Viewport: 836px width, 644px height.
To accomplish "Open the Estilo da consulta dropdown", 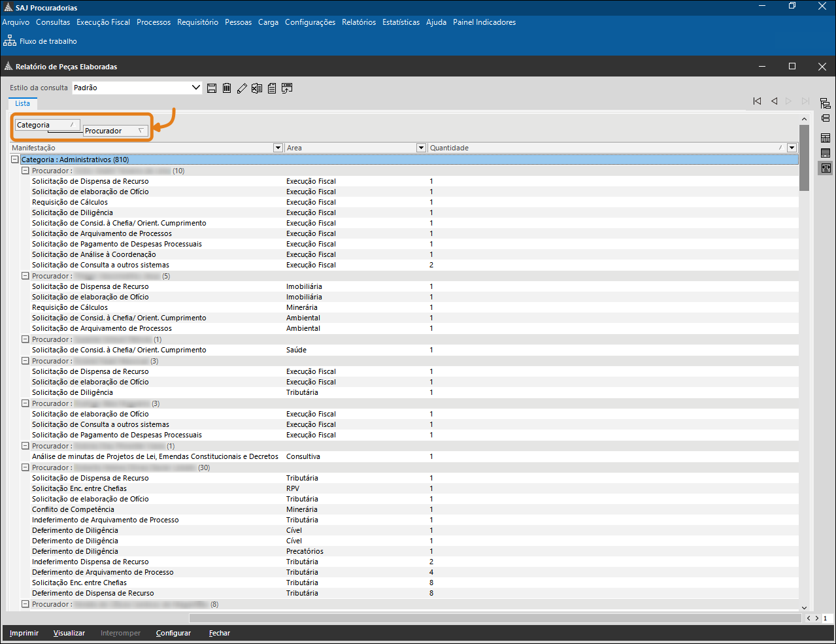I will coord(196,88).
